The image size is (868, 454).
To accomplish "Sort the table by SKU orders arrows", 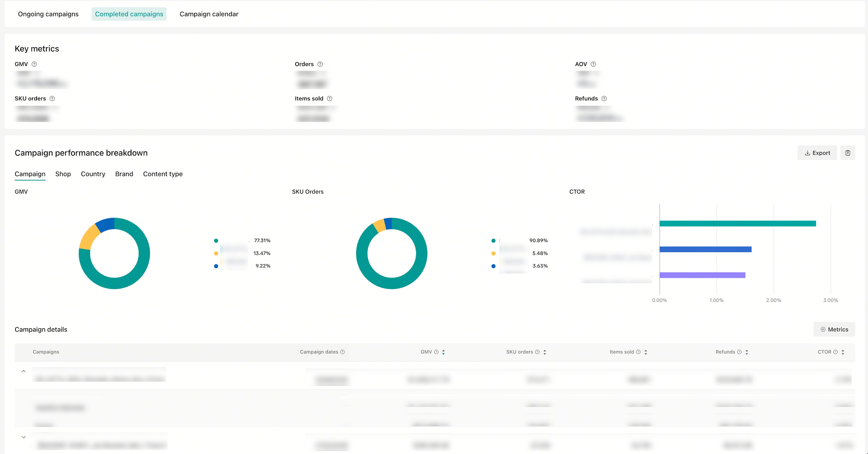I will point(545,352).
